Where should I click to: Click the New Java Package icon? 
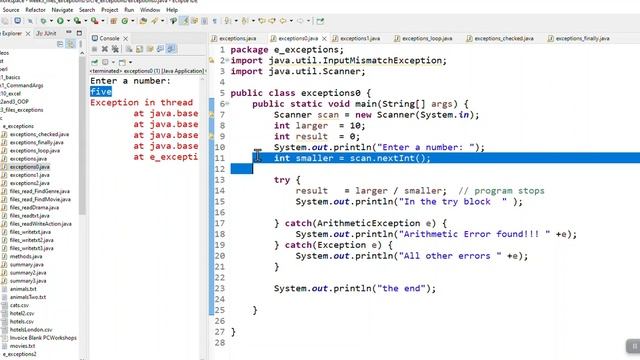(x=113, y=21)
